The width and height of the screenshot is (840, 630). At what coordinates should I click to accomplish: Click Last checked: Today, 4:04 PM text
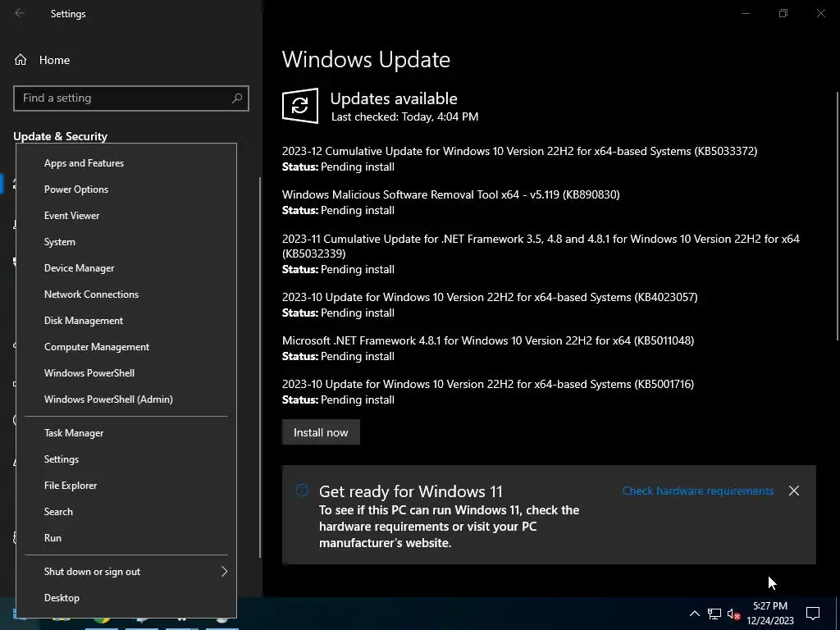click(x=404, y=116)
